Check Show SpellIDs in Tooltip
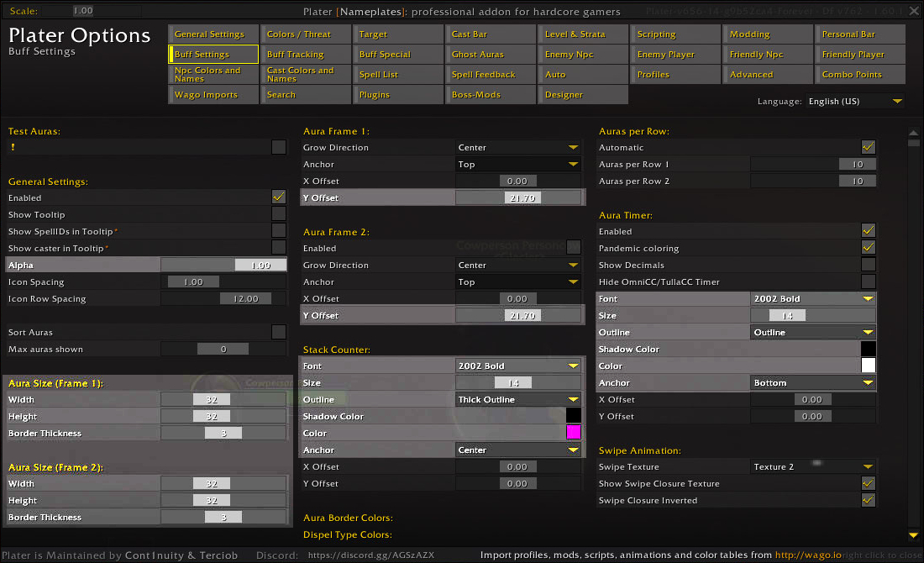924x563 pixels. click(x=279, y=230)
